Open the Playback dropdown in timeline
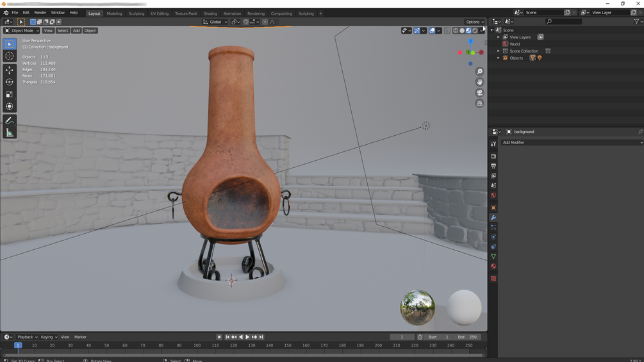This screenshot has height=362, width=644. pos(27,337)
